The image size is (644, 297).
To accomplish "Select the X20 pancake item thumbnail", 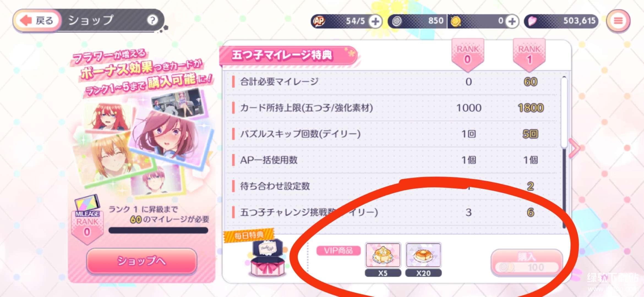I will 423,255.
